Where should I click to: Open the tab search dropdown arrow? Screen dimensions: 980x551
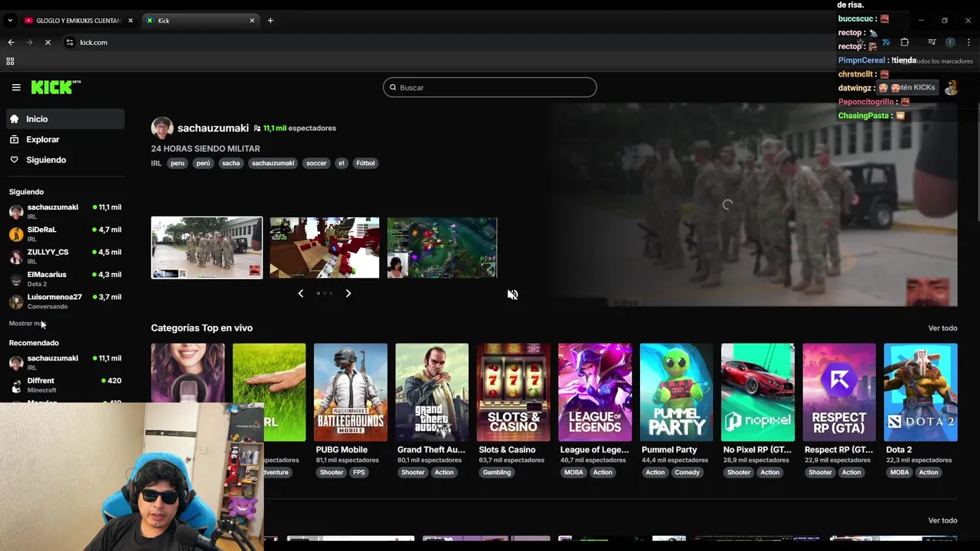[x=9, y=21]
